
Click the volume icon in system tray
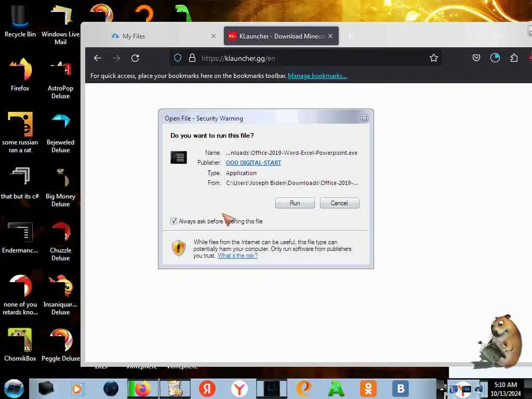point(480,389)
